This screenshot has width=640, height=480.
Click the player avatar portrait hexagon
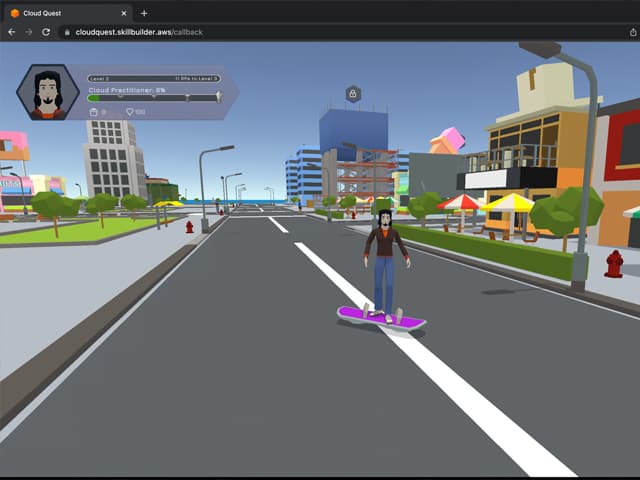point(47,92)
